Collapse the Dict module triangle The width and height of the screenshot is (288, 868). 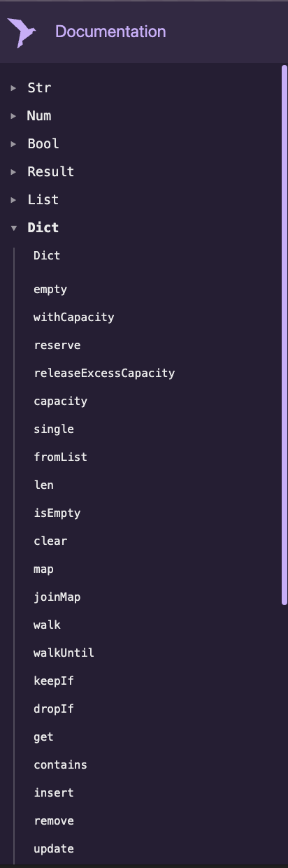(13, 228)
